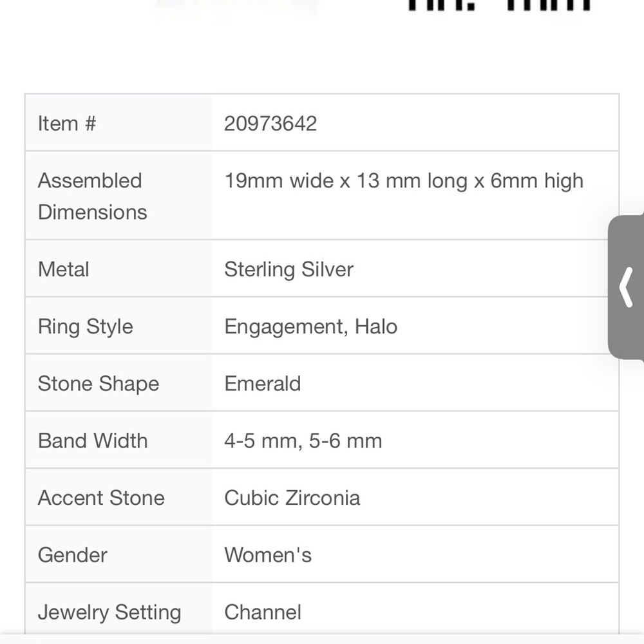644x644 pixels.
Task: Select the Emerald stone shape value
Action: pos(263,383)
